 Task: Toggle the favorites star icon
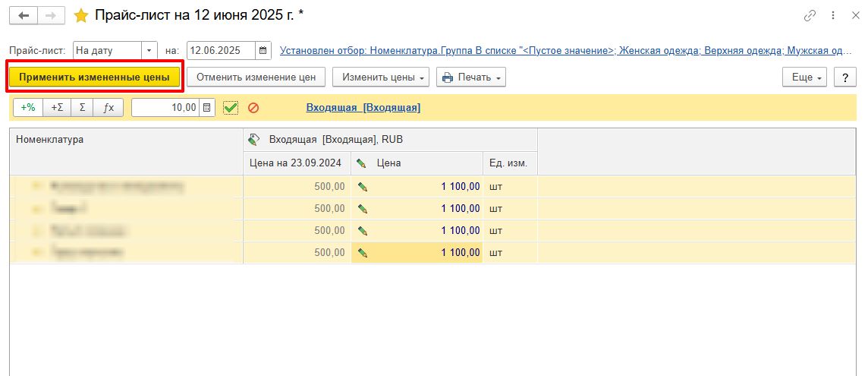click(x=80, y=16)
